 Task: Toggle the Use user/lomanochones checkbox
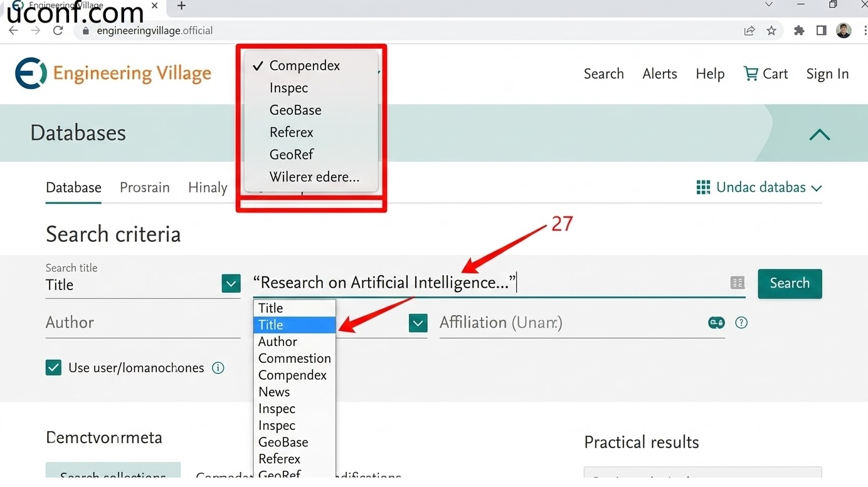click(54, 368)
